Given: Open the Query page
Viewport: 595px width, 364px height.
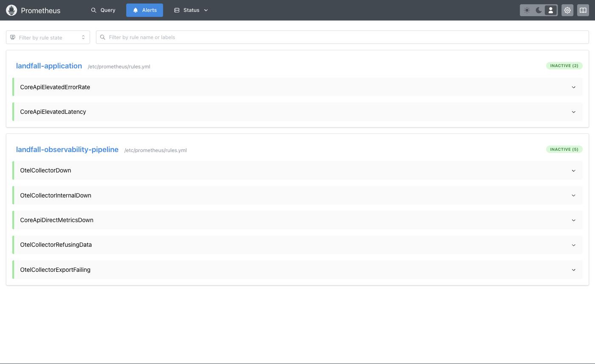Looking at the screenshot, I should tap(103, 10).
